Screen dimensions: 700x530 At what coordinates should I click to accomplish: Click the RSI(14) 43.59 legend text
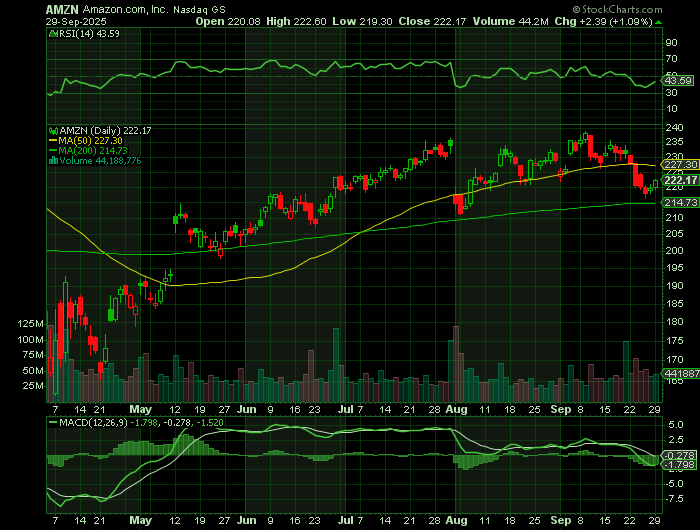(x=89, y=33)
